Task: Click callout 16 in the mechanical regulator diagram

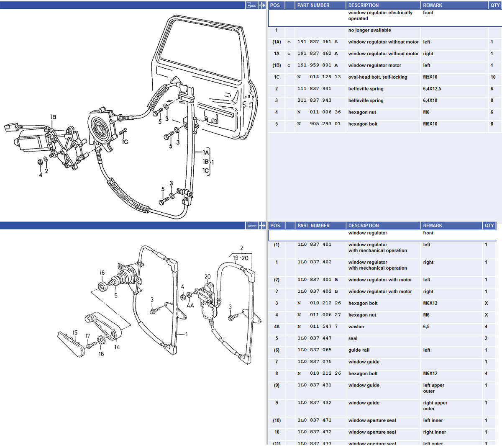Action: pos(102,273)
